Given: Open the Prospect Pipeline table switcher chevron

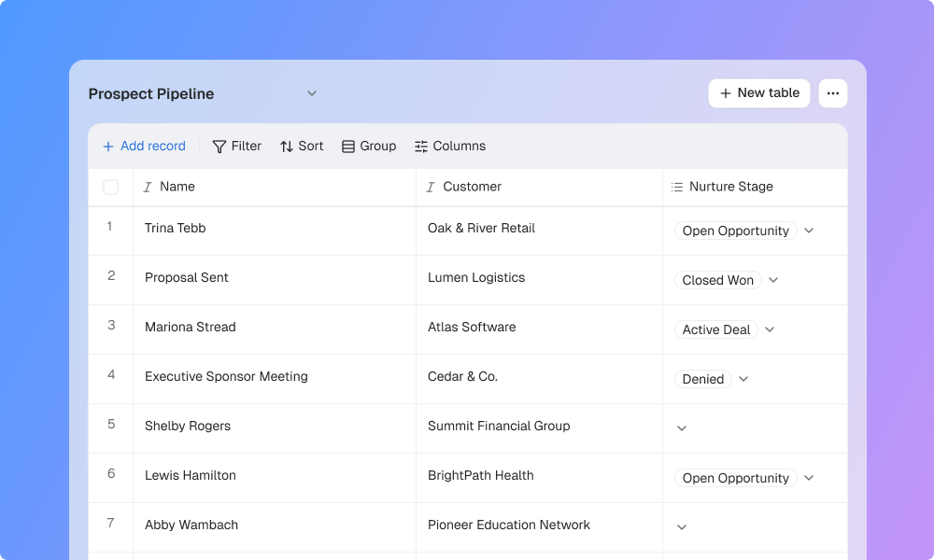Looking at the screenshot, I should (x=312, y=93).
